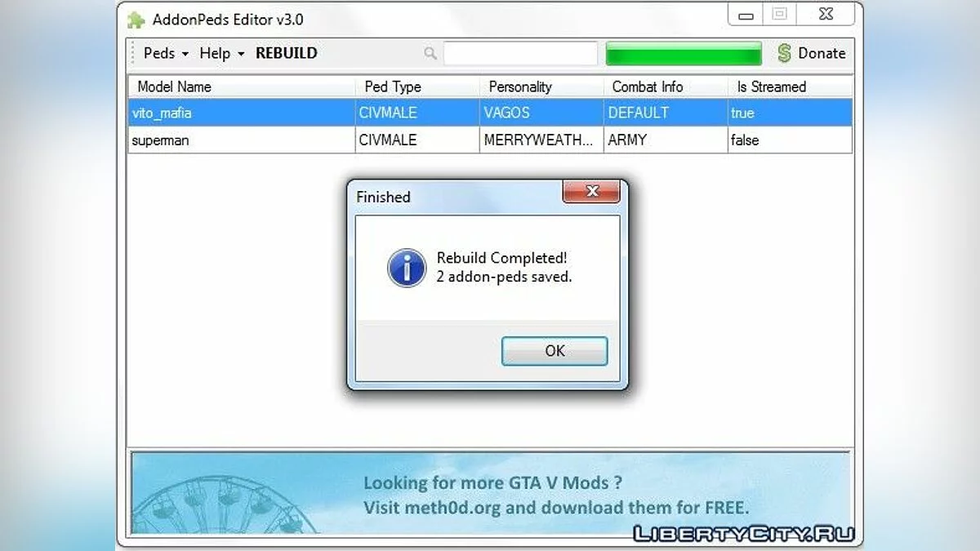Click the magnifier search icon
Viewport: 980px width, 551px height.
coord(430,54)
